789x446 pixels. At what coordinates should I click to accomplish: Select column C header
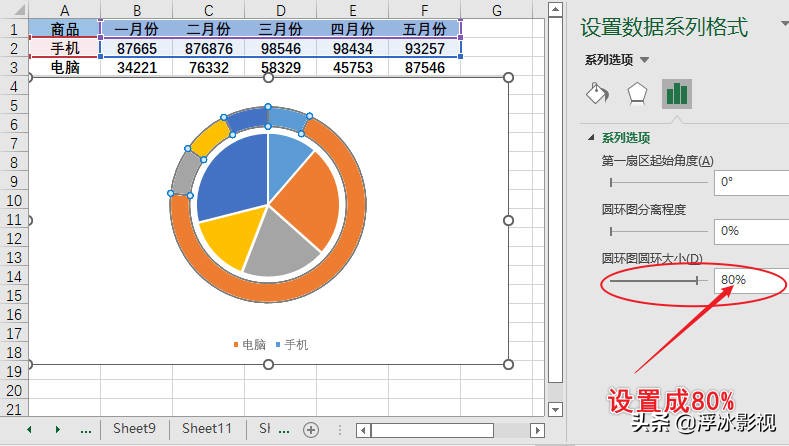[208, 10]
